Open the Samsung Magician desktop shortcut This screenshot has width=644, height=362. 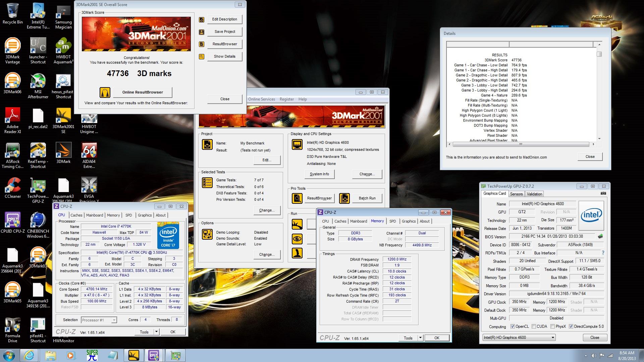(x=63, y=16)
